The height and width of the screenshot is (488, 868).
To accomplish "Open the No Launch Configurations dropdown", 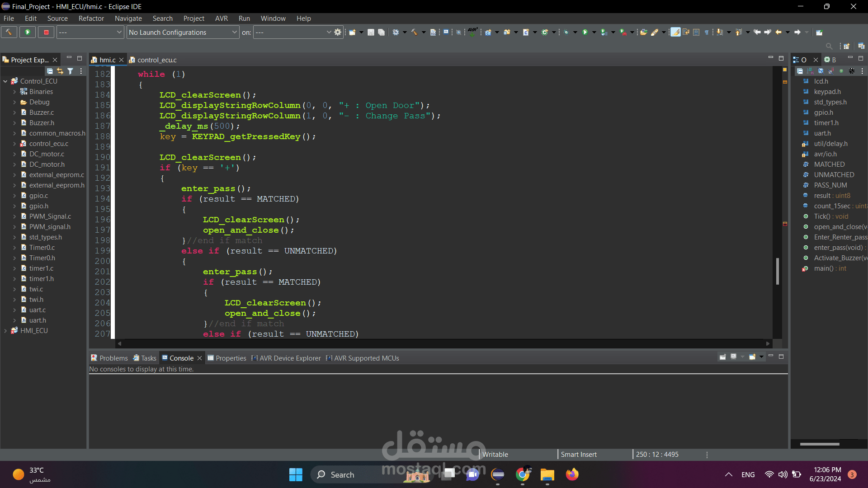I will [x=183, y=32].
